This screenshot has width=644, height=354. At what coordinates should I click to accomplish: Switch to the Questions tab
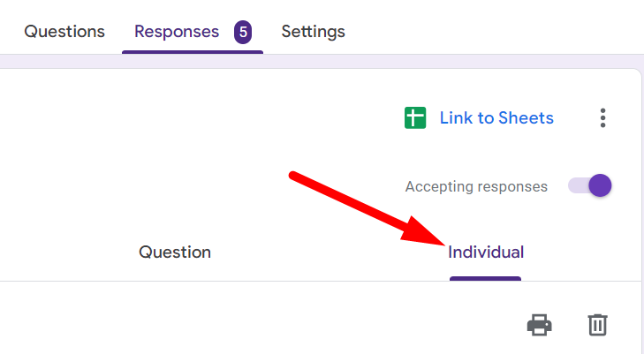[x=64, y=32]
